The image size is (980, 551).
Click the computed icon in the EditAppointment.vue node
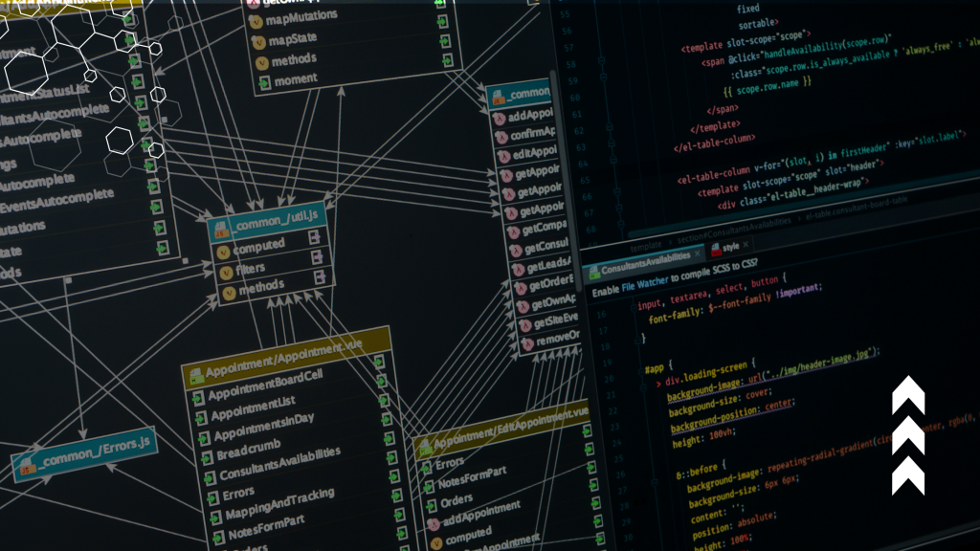point(435,540)
